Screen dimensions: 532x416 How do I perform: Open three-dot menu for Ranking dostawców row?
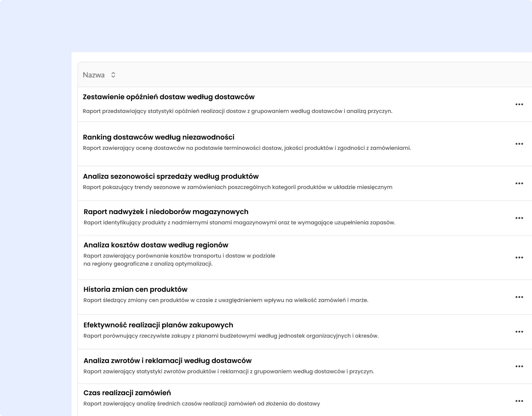(519, 144)
